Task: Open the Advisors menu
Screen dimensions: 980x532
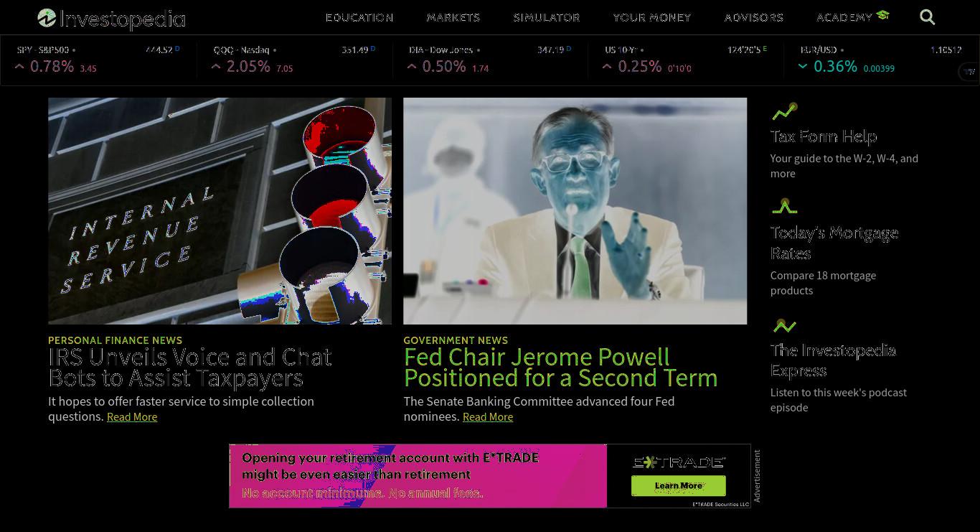Action: pyautogui.click(x=754, y=17)
